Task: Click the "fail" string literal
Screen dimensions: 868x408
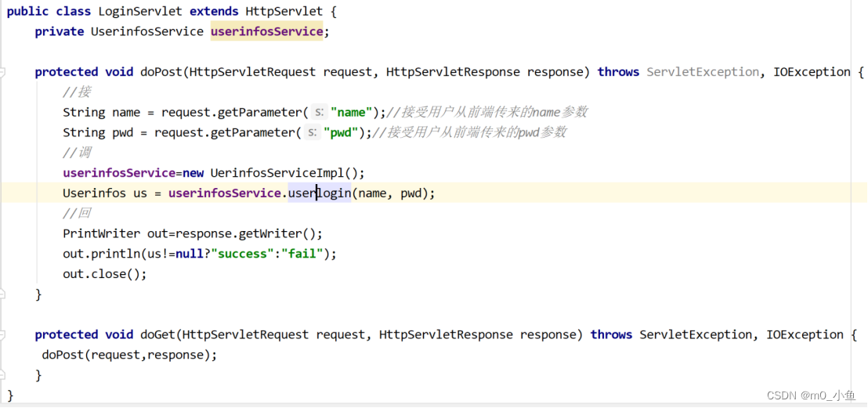Action: click(x=302, y=254)
